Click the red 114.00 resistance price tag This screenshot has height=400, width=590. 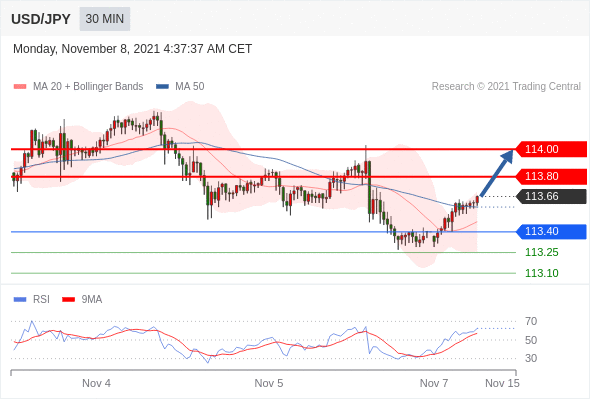click(551, 149)
